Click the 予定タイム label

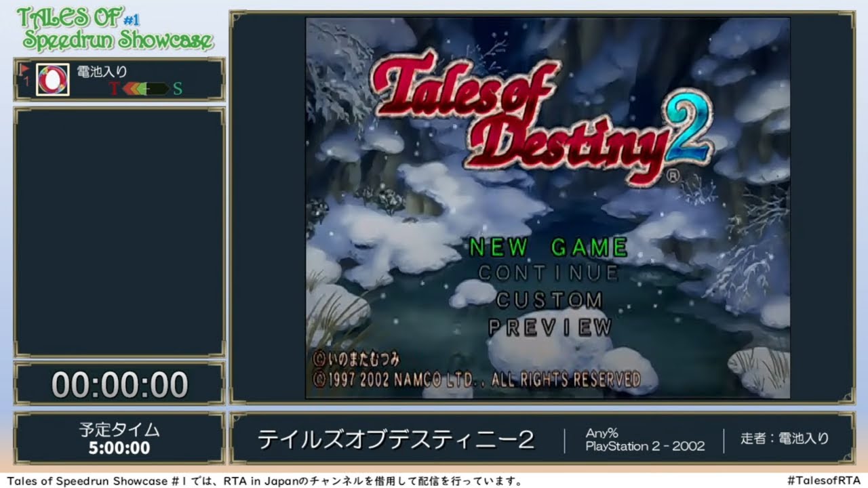click(x=119, y=430)
